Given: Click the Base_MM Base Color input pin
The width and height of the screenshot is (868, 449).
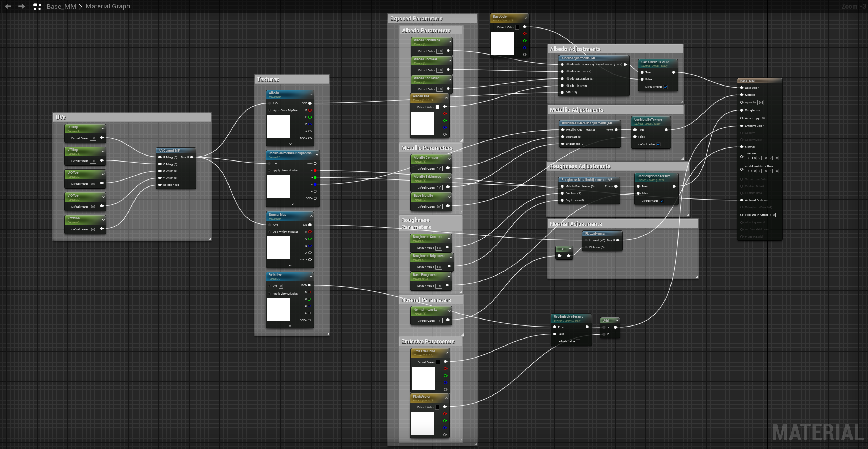Looking at the screenshot, I should coord(742,88).
